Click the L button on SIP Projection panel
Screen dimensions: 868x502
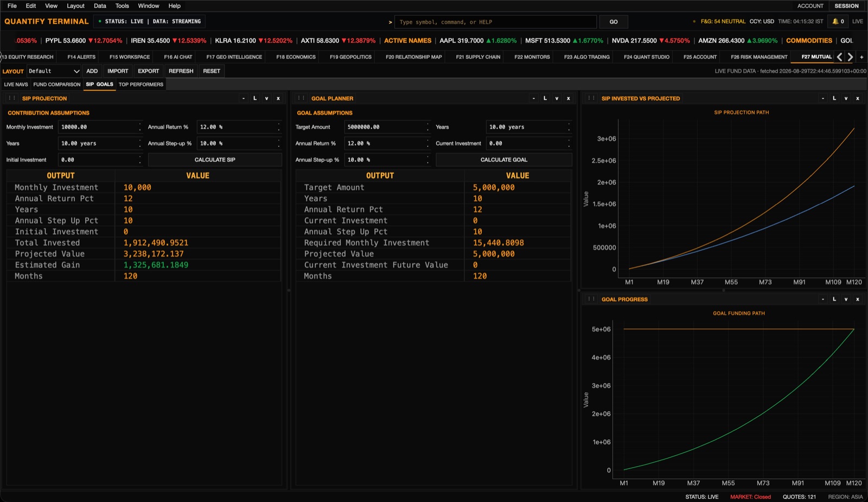[x=255, y=98]
